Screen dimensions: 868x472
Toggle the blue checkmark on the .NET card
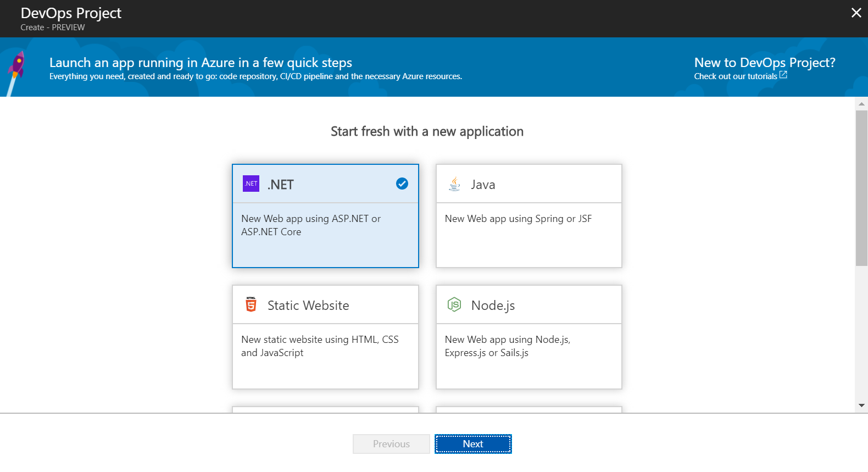pos(402,184)
